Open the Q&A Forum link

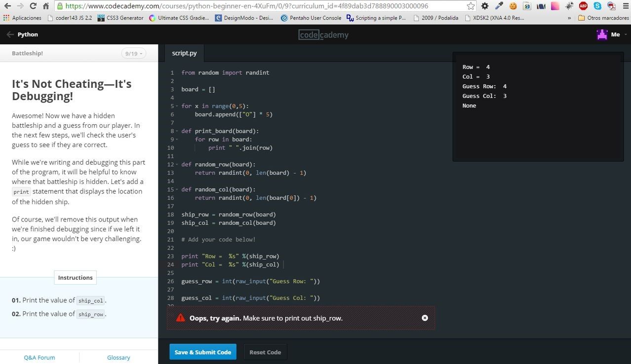point(39,357)
